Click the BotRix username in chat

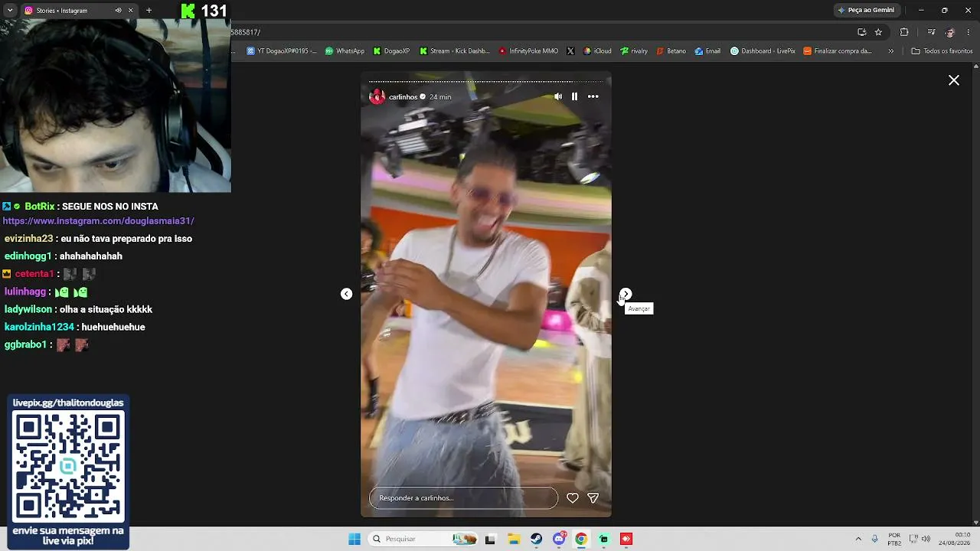(x=40, y=207)
